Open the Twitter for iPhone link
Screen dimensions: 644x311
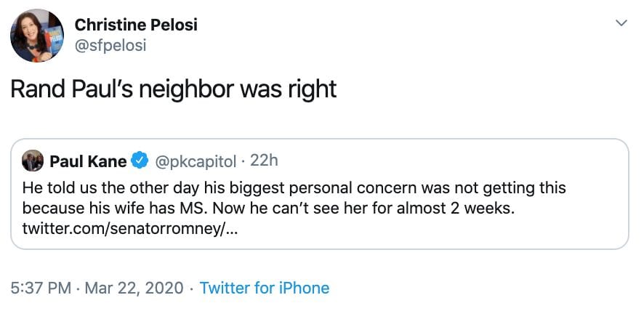264,288
